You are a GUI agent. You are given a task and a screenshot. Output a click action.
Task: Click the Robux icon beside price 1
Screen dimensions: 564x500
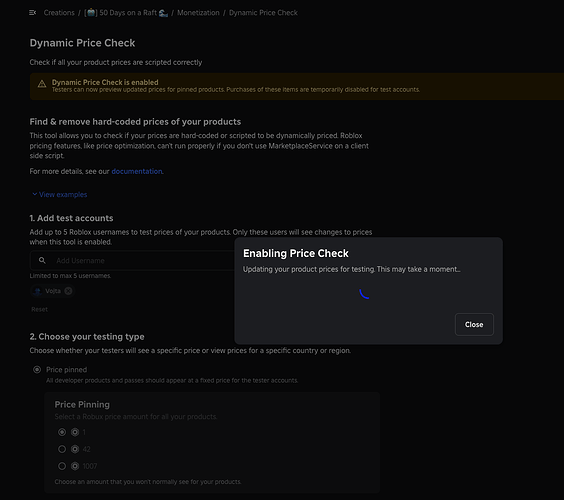click(x=75, y=432)
